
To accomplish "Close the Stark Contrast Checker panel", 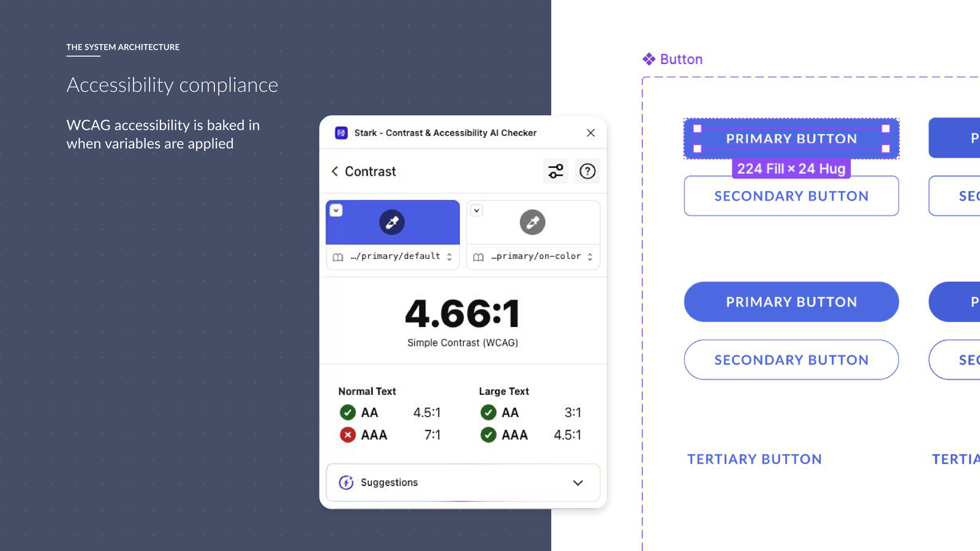I will click(x=590, y=133).
